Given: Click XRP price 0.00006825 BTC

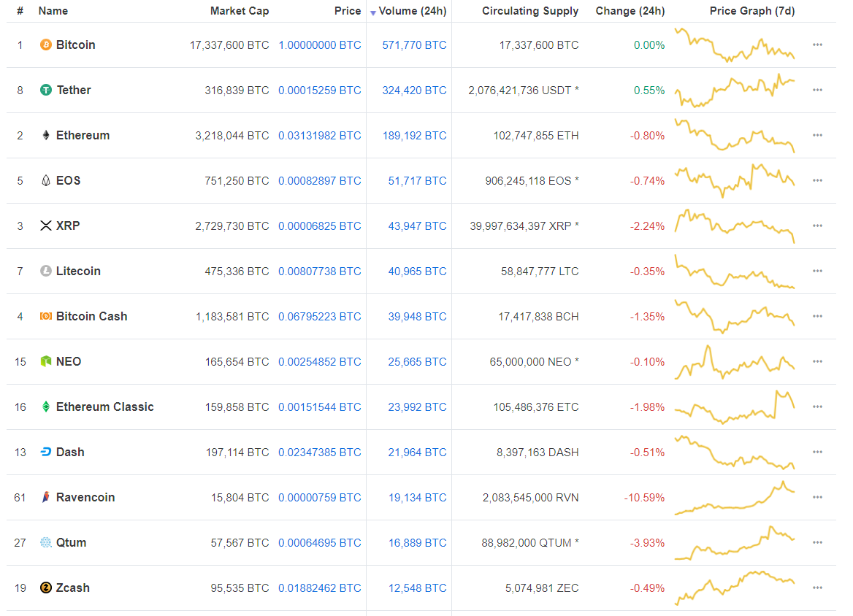Looking at the screenshot, I should (x=320, y=226).
